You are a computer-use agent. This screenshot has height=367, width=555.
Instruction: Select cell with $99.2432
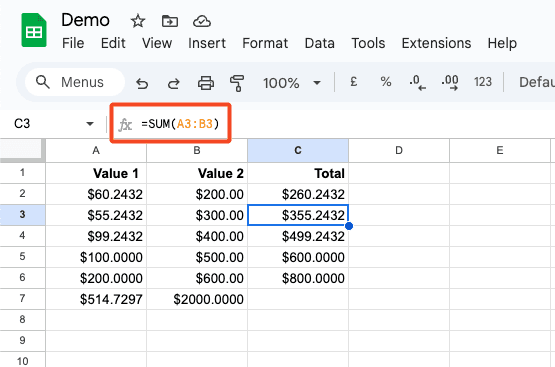click(96, 236)
